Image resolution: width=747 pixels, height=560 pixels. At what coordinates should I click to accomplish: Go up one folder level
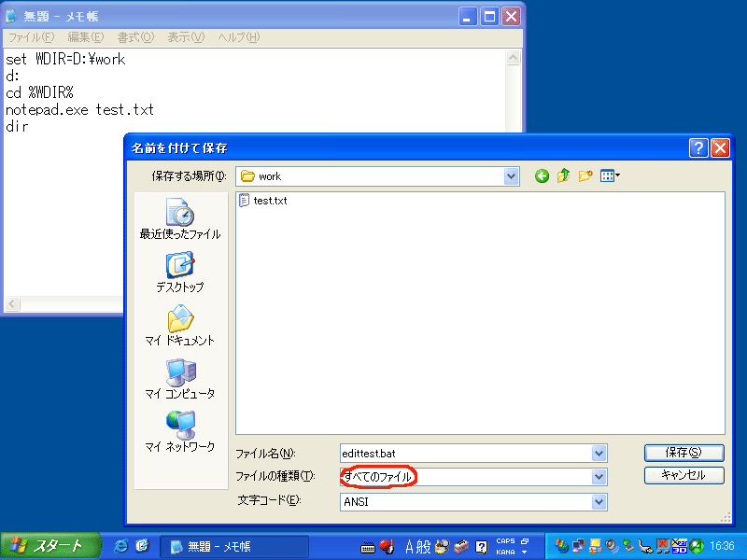pyautogui.click(x=564, y=175)
